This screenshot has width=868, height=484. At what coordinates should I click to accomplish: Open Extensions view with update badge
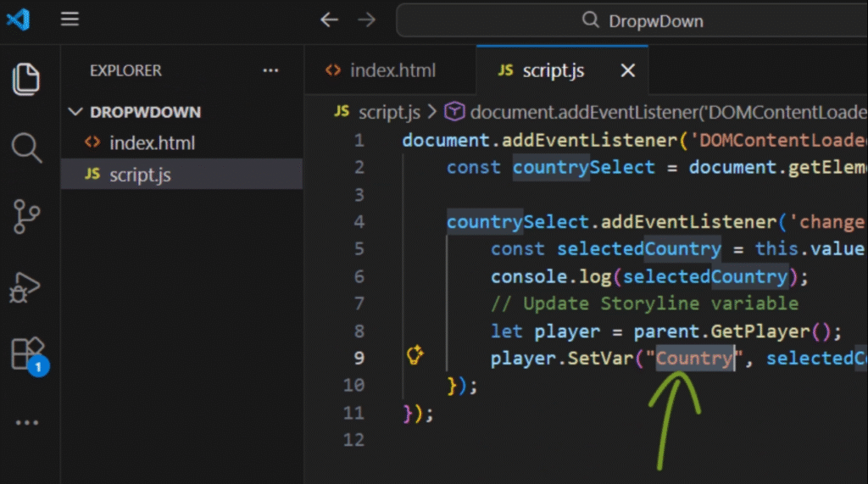pyautogui.click(x=26, y=353)
